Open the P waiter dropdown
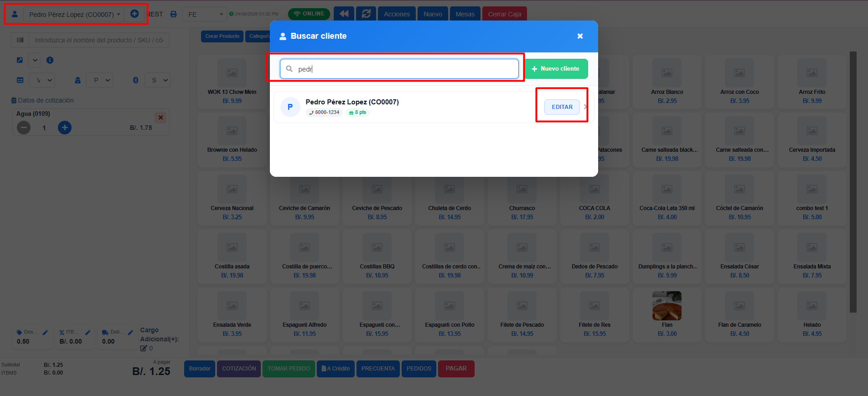 click(x=100, y=80)
